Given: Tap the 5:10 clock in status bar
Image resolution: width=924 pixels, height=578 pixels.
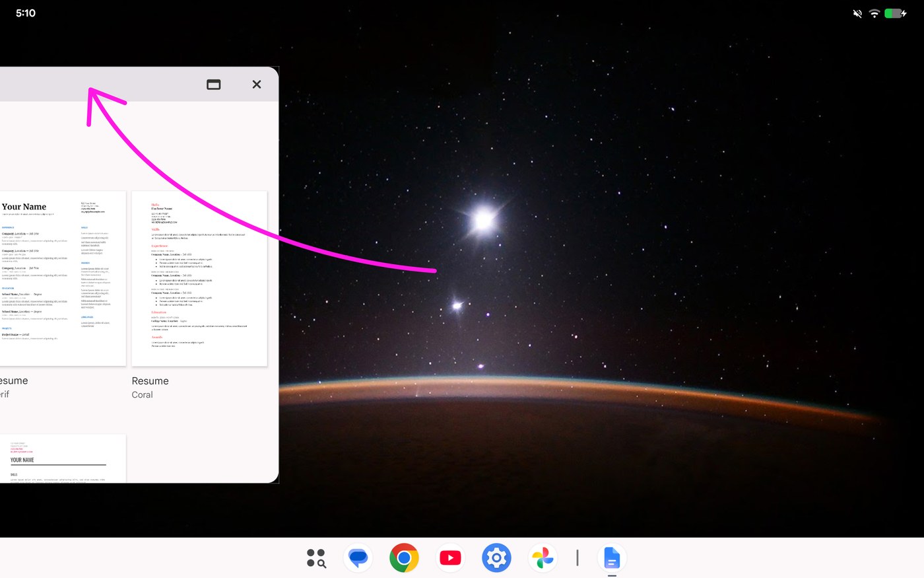Looking at the screenshot, I should point(26,13).
